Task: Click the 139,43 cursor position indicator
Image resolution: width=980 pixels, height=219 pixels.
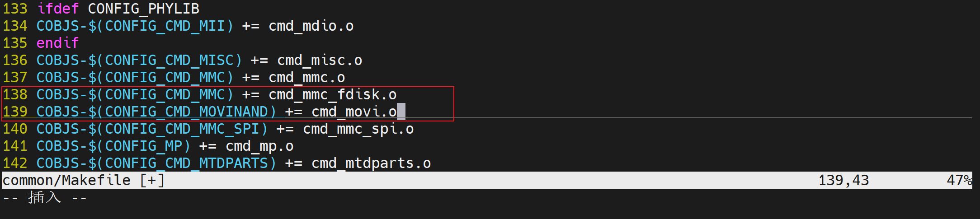Action: point(844,180)
